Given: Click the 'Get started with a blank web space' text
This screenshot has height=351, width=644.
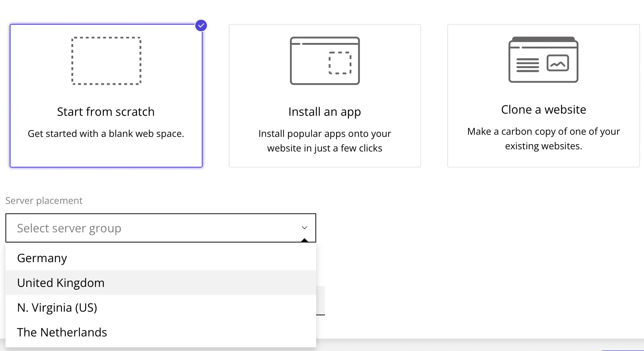Looking at the screenshot, I should pos(106,134).
